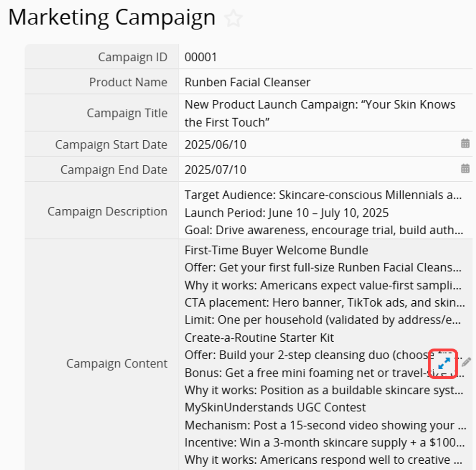476x470 pixels.
Task: Select the Campaign ID value 00001
Action: point(201,57)
